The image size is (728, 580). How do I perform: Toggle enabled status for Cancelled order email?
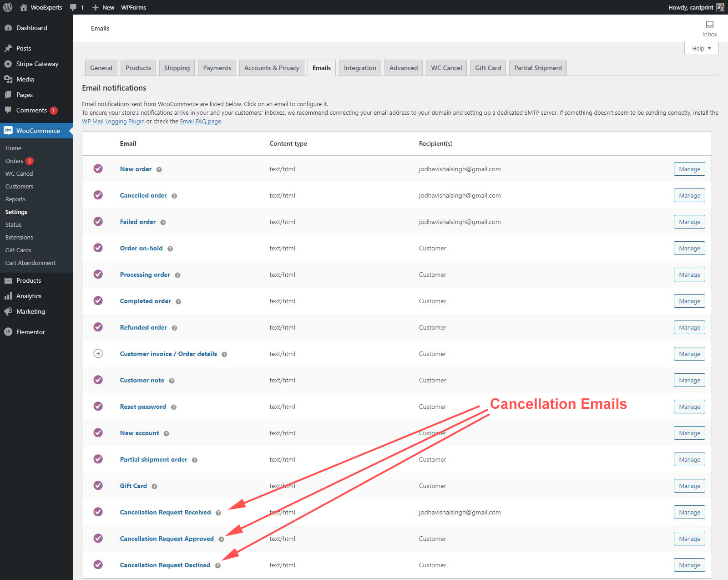98,195
